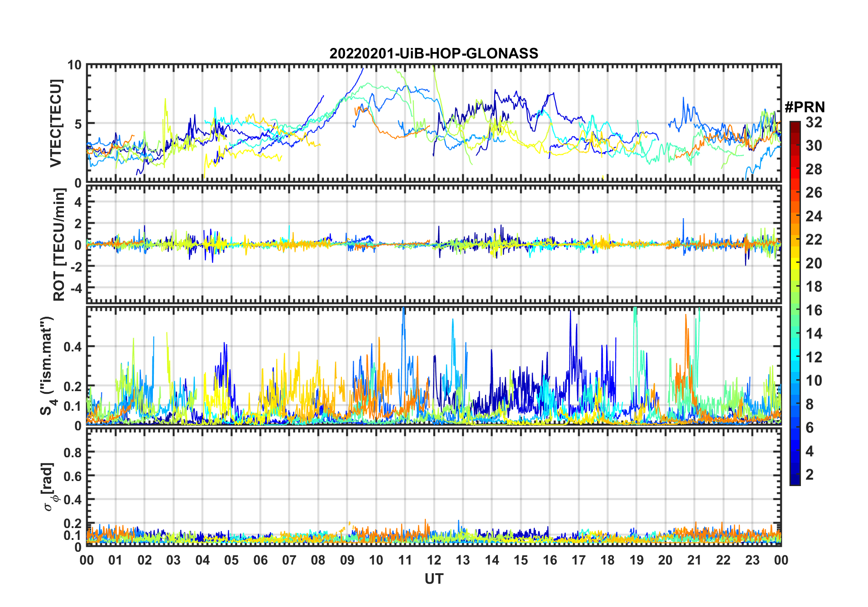Select the VTEC[TECU] y-axis label
This screenshot has height=607, width=868.
pos(56,123)
